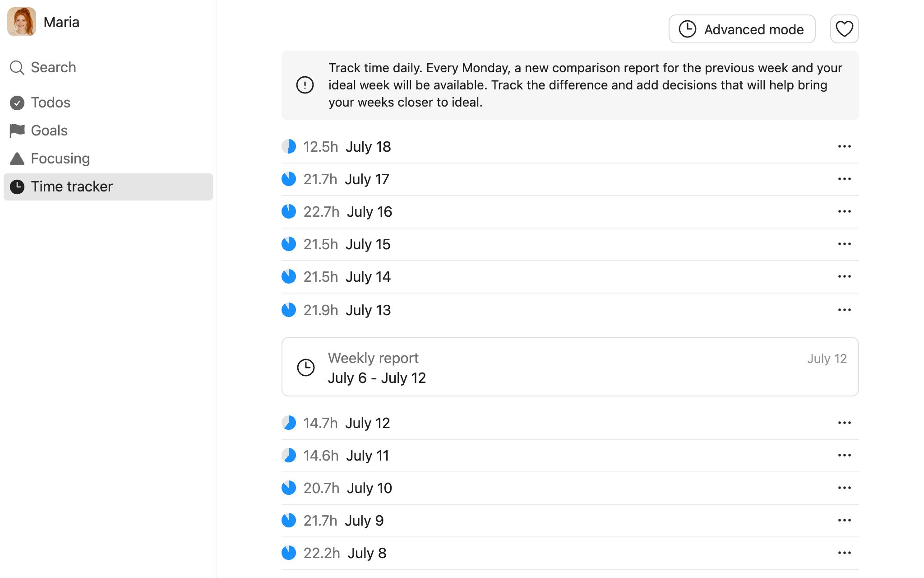Viewport: 924px width, 578px height.
Task: Click the 22.7h duration value
Action: tap(321, 212)
